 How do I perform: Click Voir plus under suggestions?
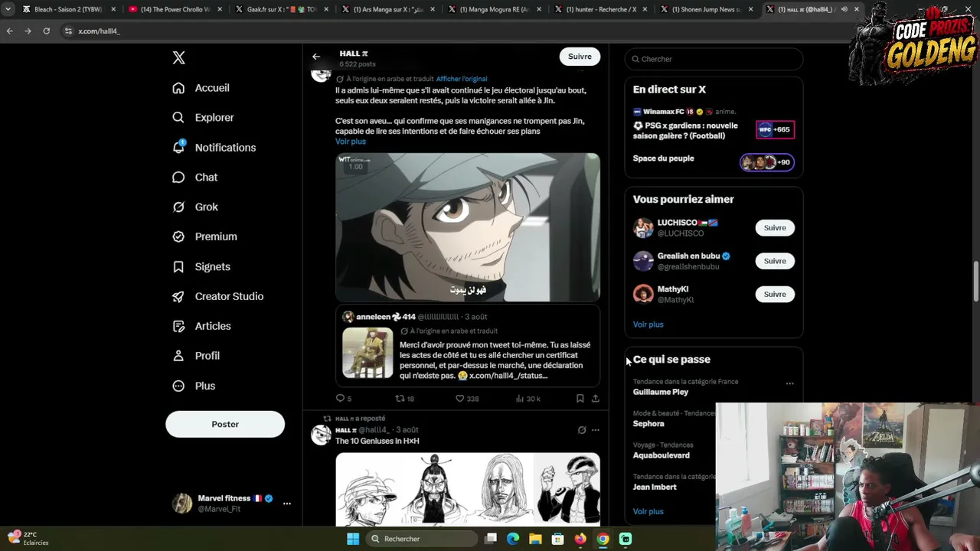[x=648, y=324]
